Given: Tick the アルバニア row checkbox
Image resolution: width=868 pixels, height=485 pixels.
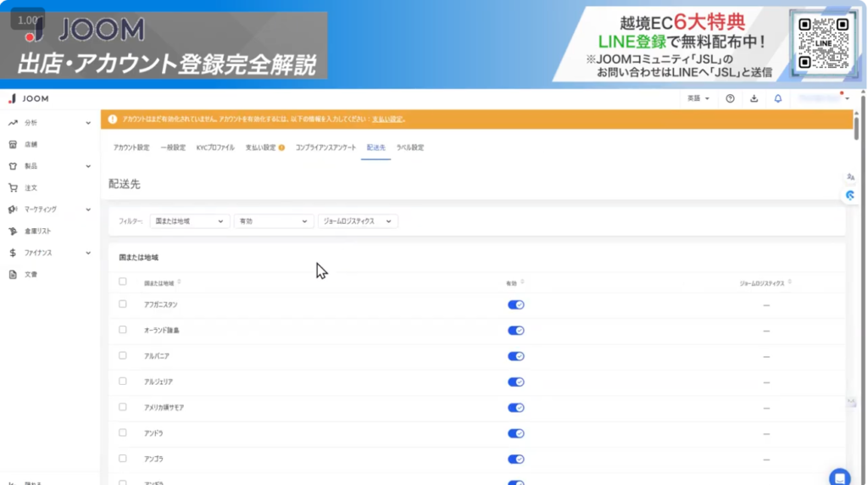Looking at the screenshot, I should (123, 355).
